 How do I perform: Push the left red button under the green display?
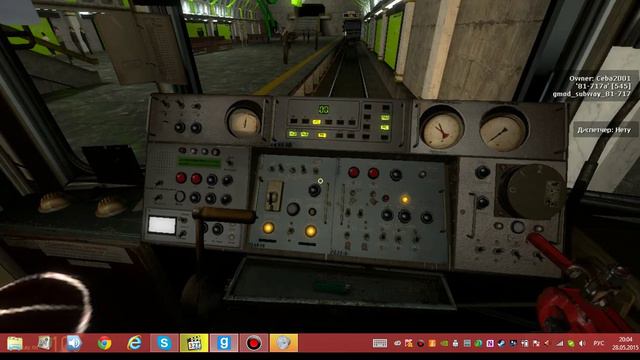tap(181, 178)
